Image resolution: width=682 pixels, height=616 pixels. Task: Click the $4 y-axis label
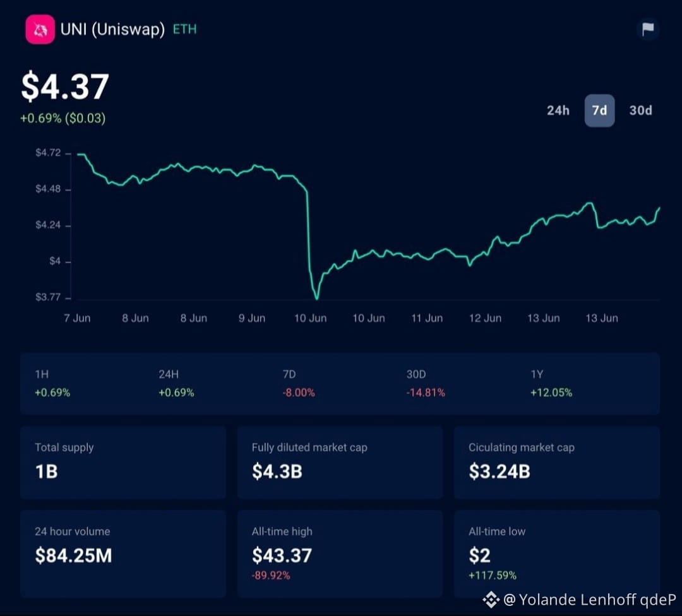pos(55,261)
